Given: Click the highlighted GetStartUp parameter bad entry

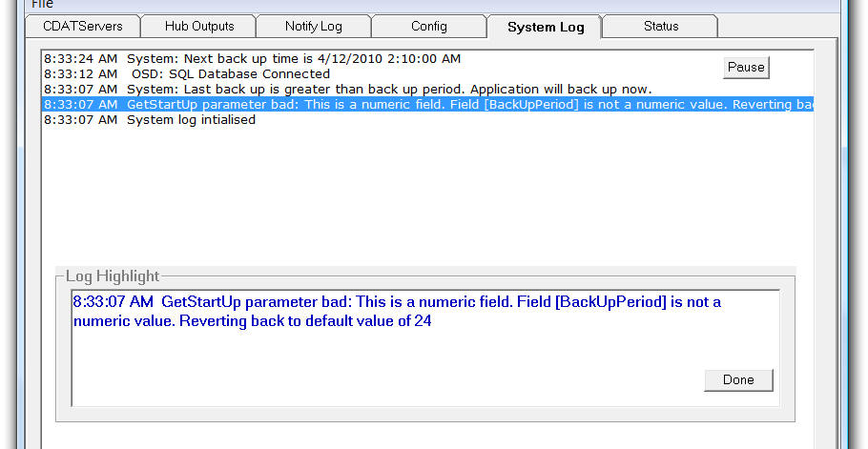Looking at the screenshot, I should click(x=427, y=105).
